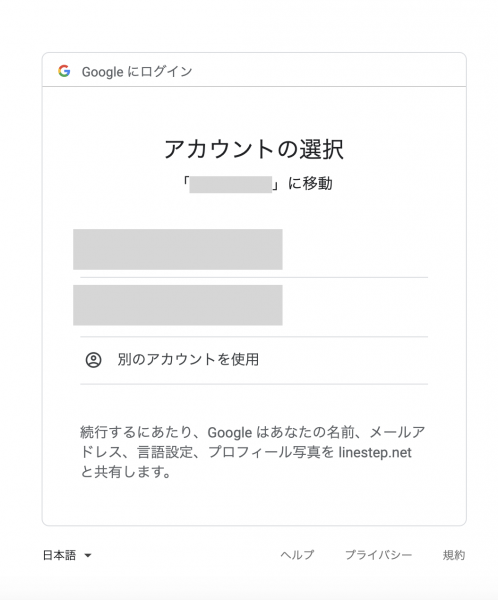Choose the first redacted account entry
Image resolution: width=498 pixels, height=600 pixels.
pyautogui.click(x=178, y=249)
